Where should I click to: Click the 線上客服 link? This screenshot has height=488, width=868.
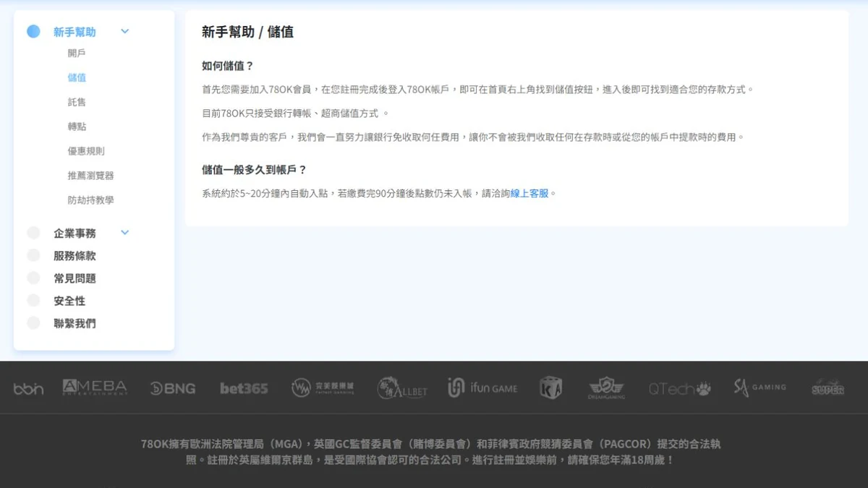pos(529,193)
